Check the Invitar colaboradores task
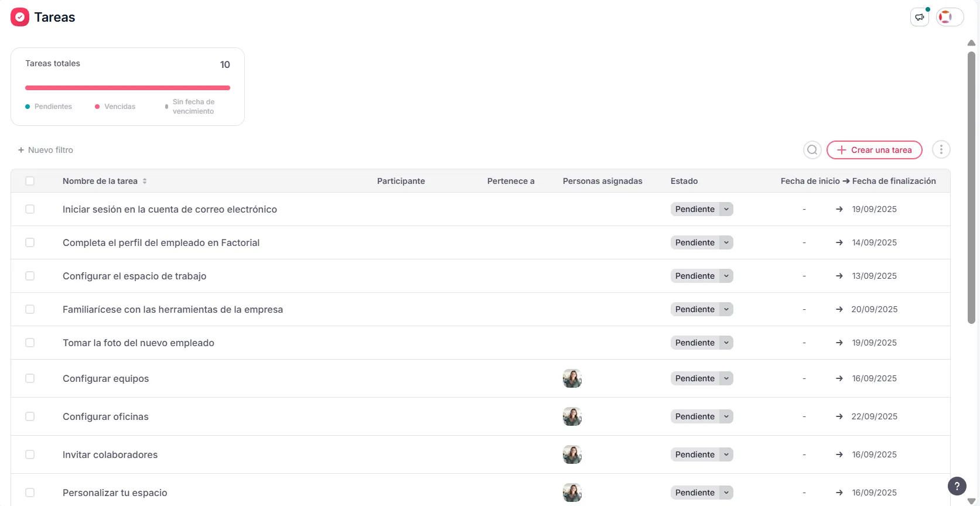Image resolution: width=980 pixels, height=506 pixels. coord(30,454)
